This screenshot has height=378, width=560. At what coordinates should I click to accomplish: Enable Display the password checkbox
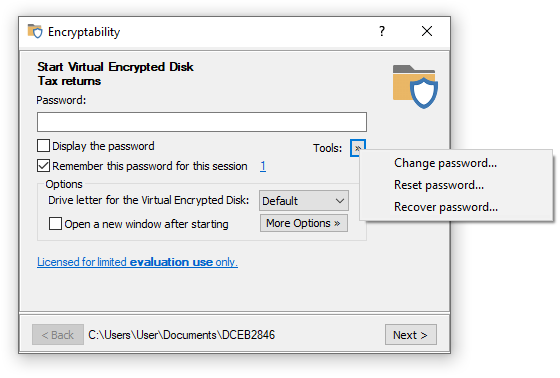[44, 146]
